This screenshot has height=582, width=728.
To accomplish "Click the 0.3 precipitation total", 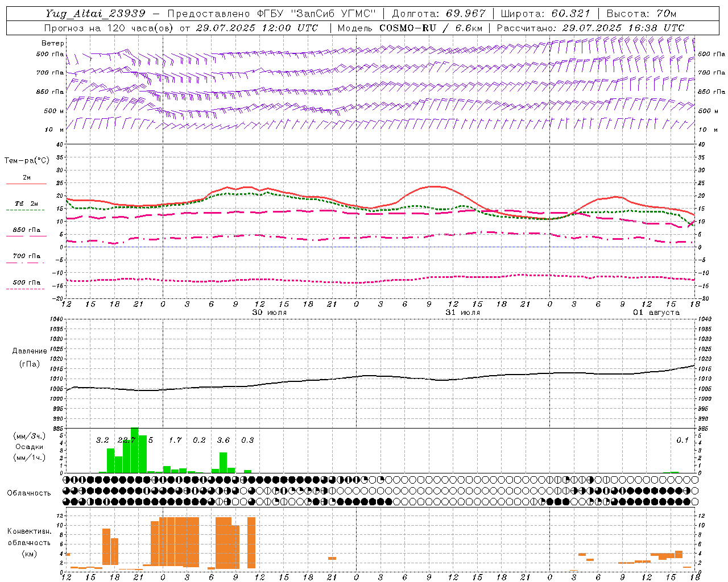I will [x=247, y=440].
